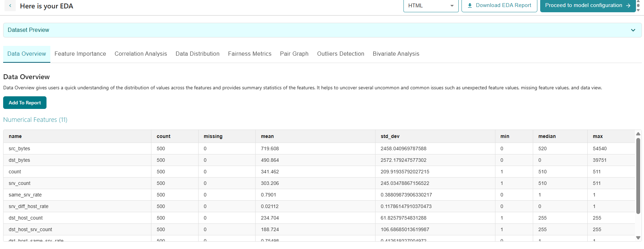The height and width of the screenshot is (249, 644).
Task: Switch to the Outliers Detection tab
Action: [x=340, y=54]
